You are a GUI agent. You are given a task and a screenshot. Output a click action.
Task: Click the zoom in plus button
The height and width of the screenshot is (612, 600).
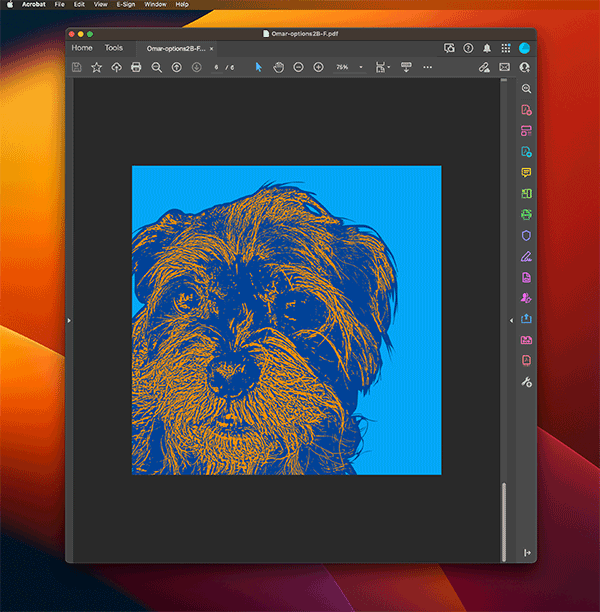click(x=319, y=67)
